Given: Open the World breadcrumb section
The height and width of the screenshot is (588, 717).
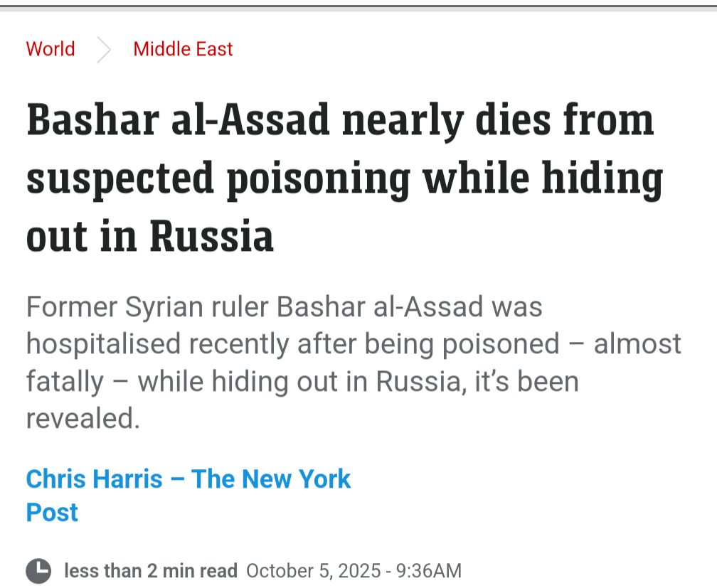Looking at the screenshot, I should [x=51, y=49].
